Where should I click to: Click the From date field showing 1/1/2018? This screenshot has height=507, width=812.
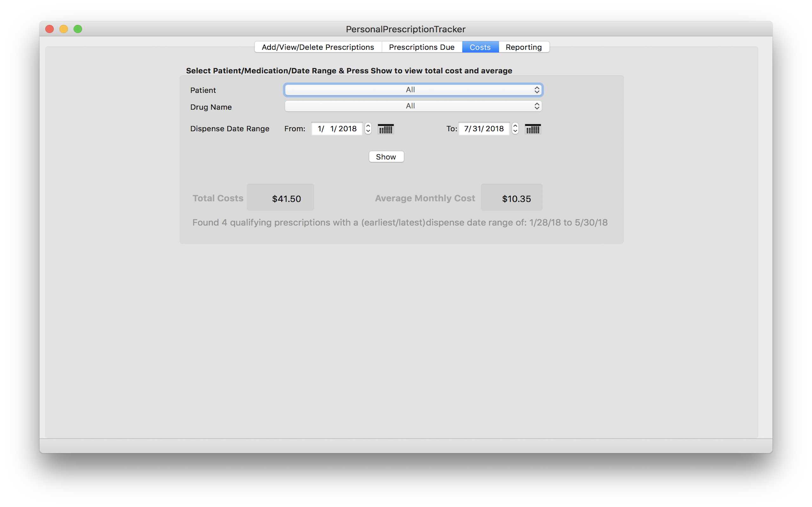pyautogui.click(x=337, y=129)
